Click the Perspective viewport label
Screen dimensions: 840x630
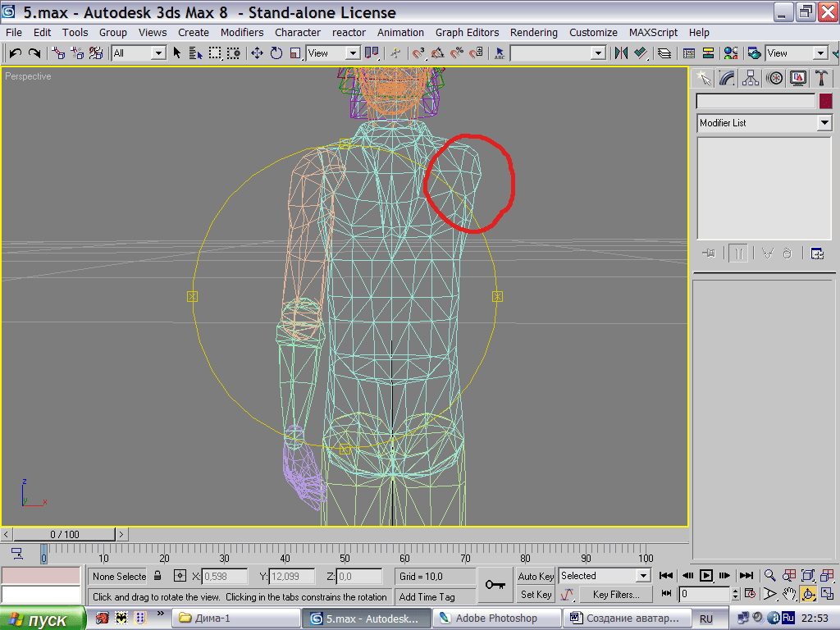(x=28, y=76)
